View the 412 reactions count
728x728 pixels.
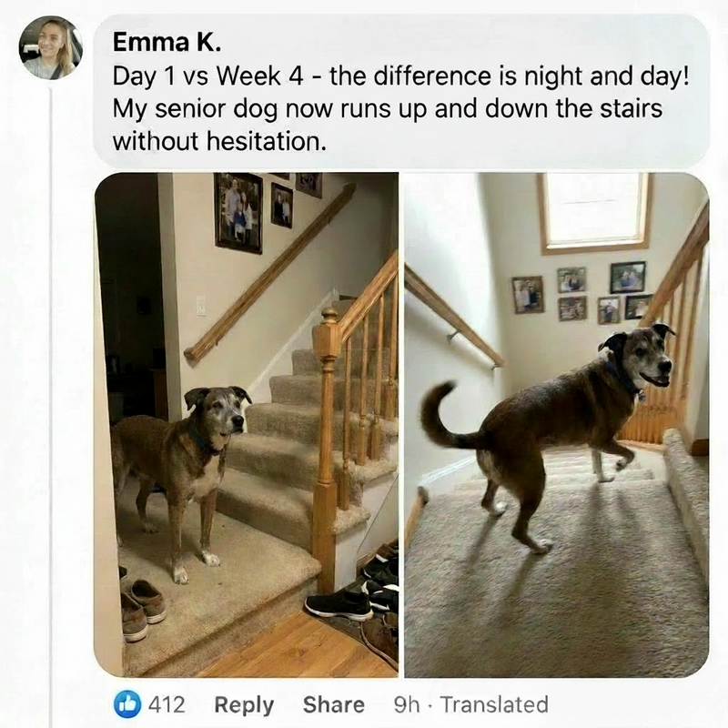pyautogui.click(x=167, y=704)
